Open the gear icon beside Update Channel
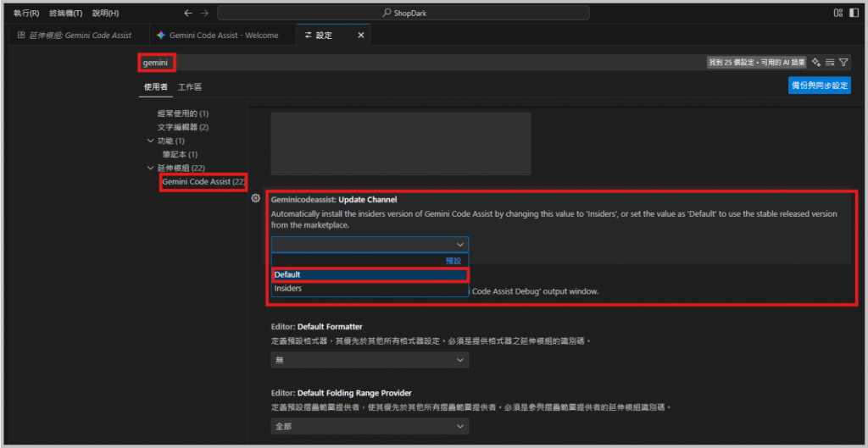868x448 pixels. (x=256, y=198)
